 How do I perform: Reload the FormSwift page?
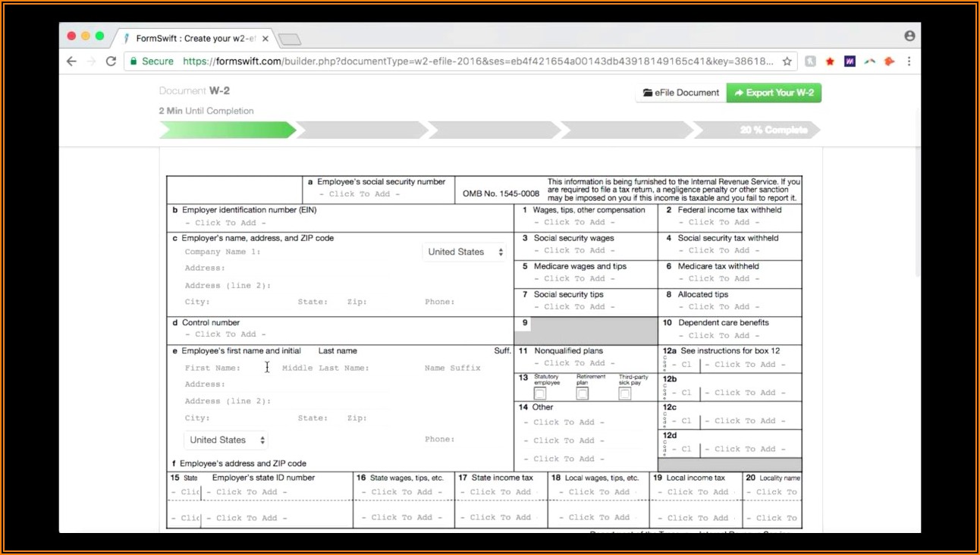click(111, 61)
